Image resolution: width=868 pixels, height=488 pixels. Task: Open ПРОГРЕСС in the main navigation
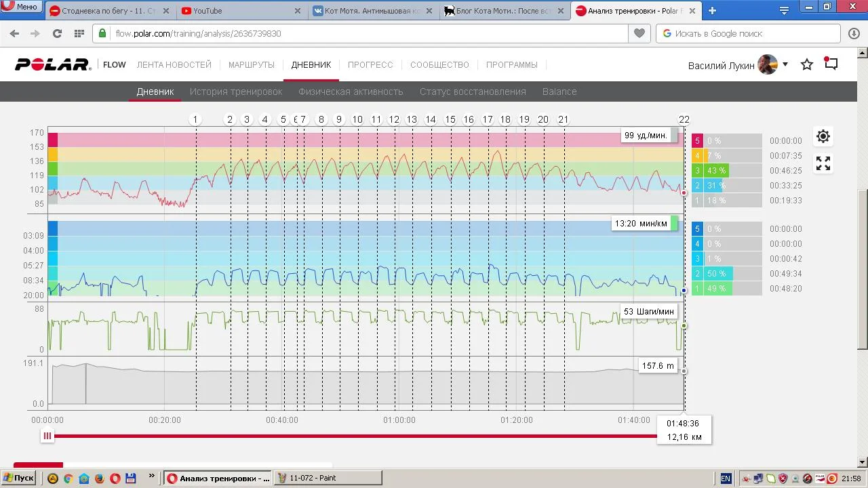tap(370, 64)
